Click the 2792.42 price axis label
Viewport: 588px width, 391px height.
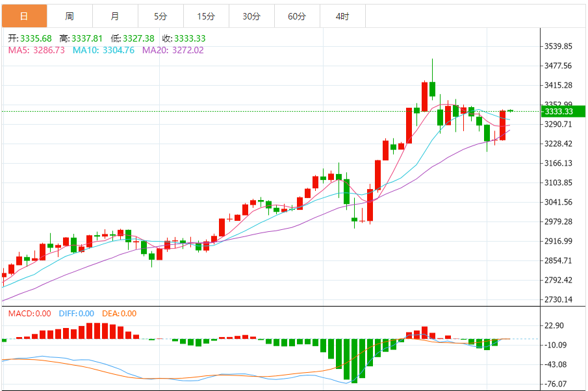tap(558, 280)
